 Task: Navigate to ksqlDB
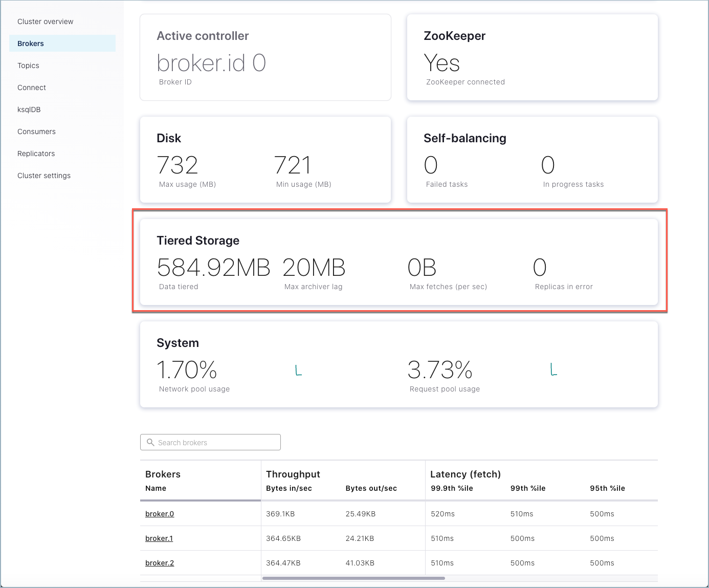[x=29, y=110]
